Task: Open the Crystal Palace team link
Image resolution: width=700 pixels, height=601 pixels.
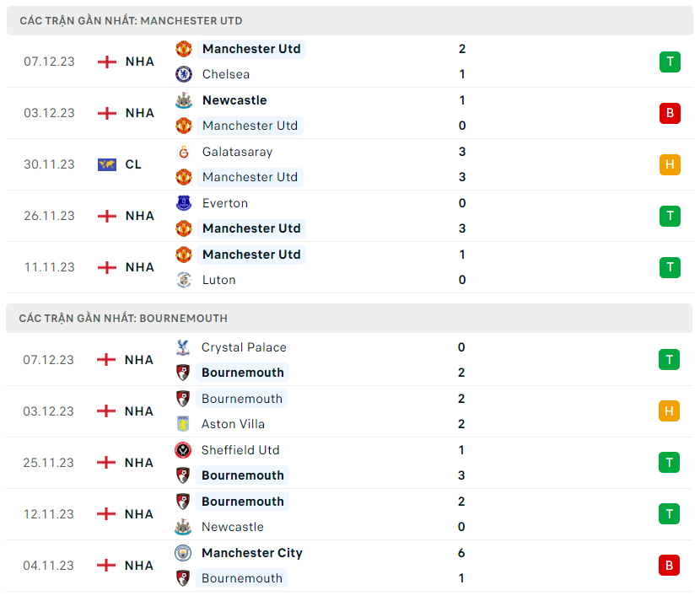Action: 244,347
